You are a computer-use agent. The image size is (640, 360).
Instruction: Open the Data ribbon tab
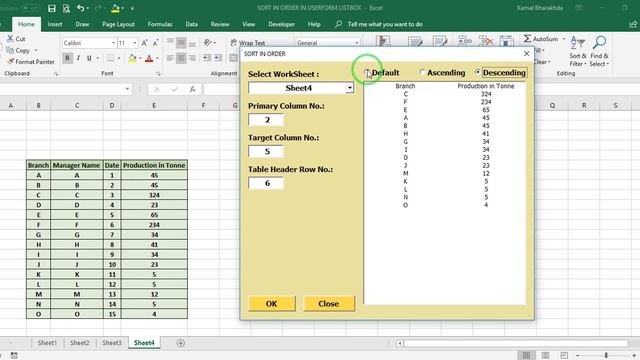(x=191, y=24)
